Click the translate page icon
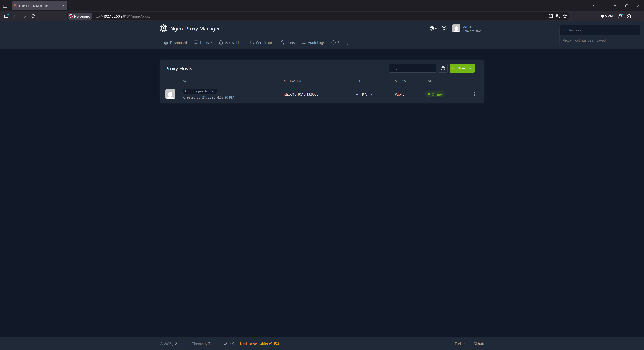This screenshot has height=350, width=644. point(557,16)
